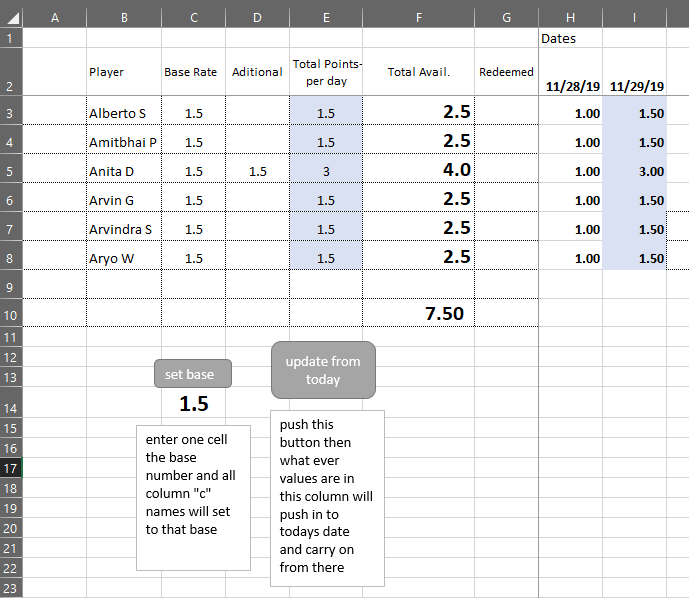Select column I header
This screenshot has width=689, height=598.
tap(635, 18)
